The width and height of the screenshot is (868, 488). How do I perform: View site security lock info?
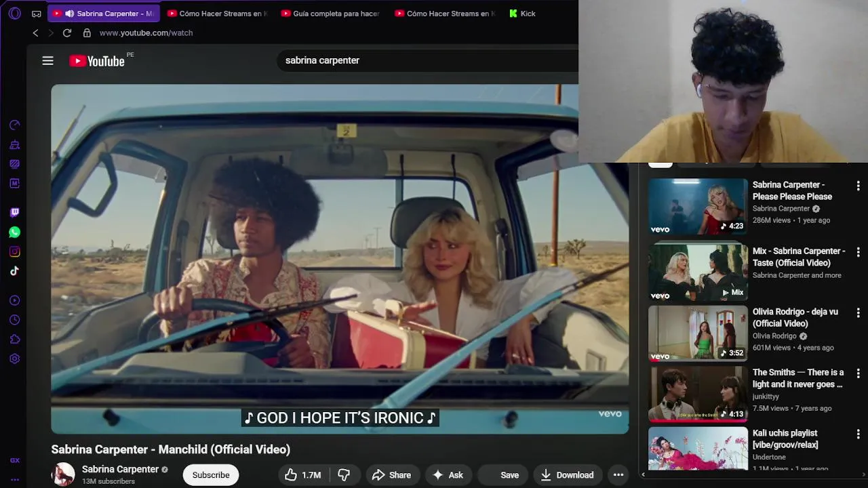(x=87, y=33)
